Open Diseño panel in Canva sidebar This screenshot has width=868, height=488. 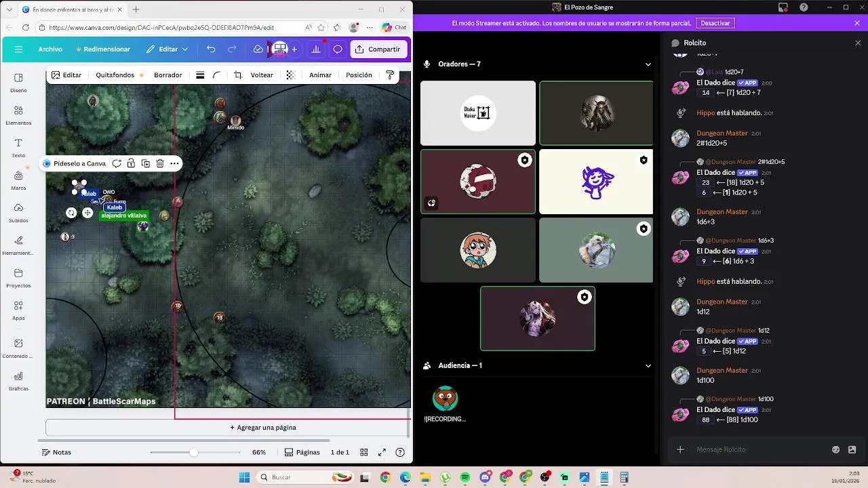18,83
